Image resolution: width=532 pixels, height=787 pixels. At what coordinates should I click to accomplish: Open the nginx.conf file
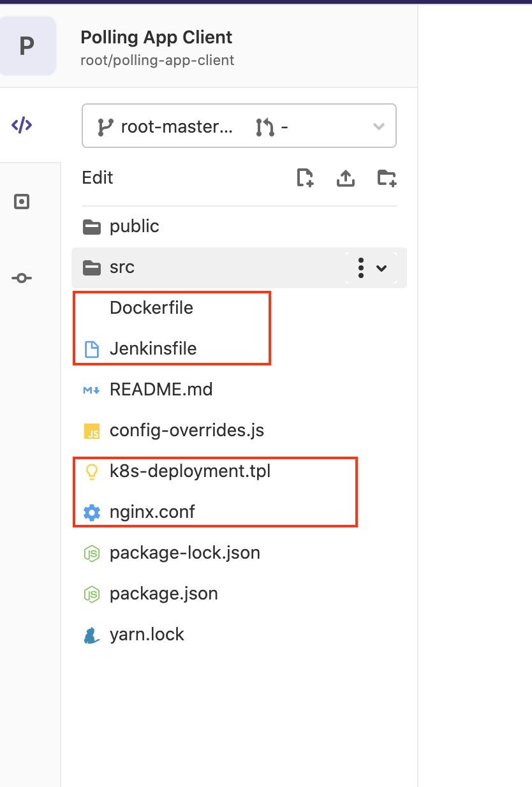pyautogui.click(x=152, y=512)
